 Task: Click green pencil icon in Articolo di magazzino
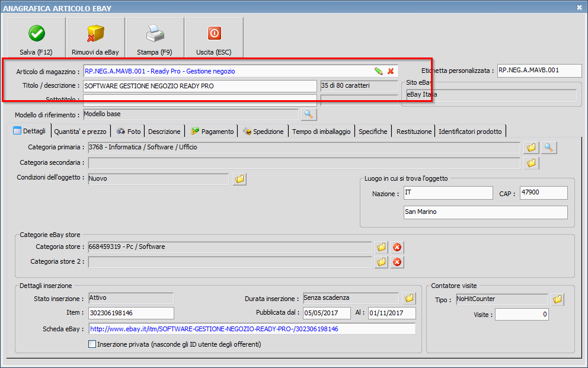pyautogui.click(x=379, y=71)
